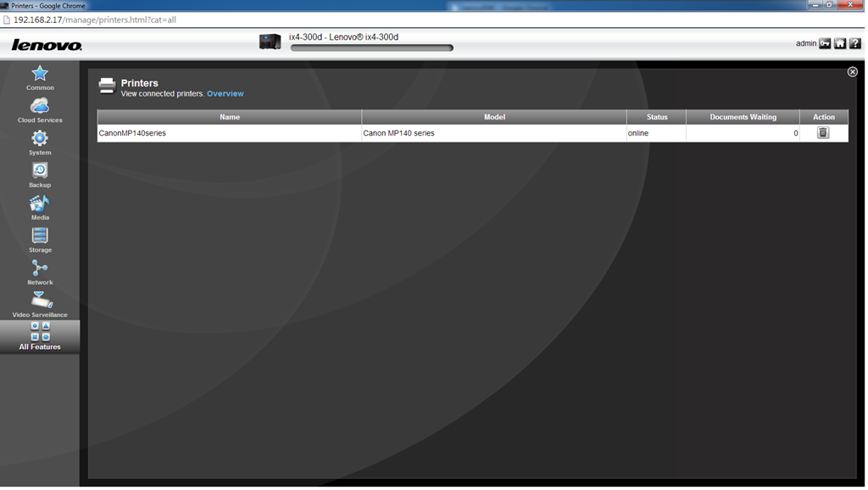Viewport: 868px width, 490px height.
Task: Close the Printers panel with the X
Action: pyautogui.click(x=853, y=72)
